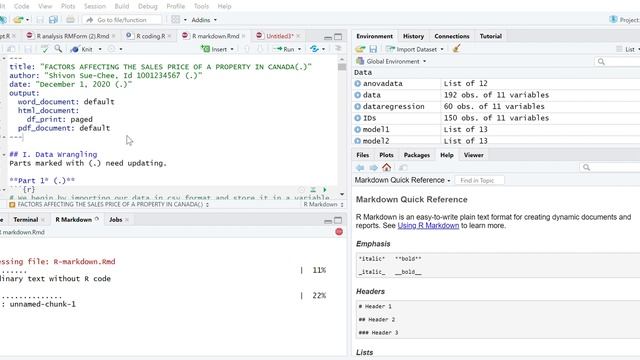Knit the R Markdown document
Viewport: 640px width, 360px height.
82,49
